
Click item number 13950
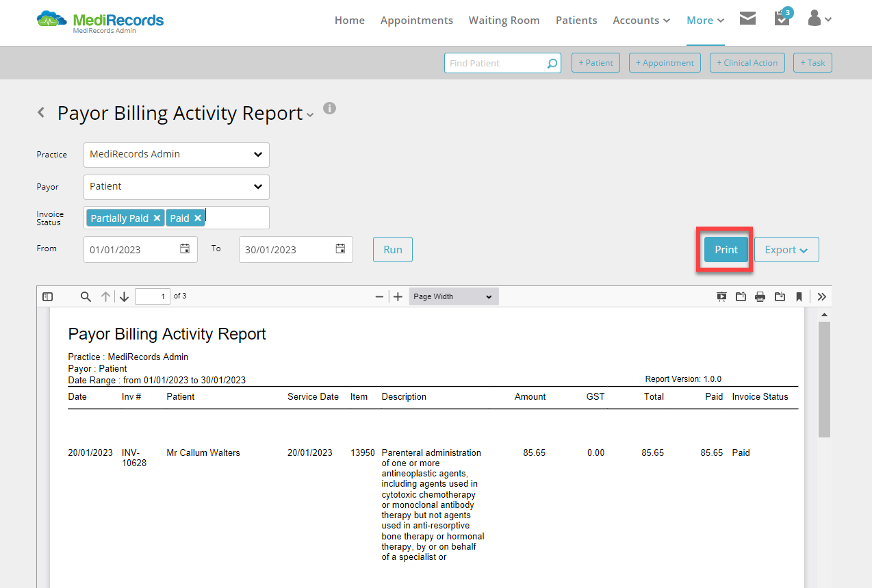tap(363, 452)
